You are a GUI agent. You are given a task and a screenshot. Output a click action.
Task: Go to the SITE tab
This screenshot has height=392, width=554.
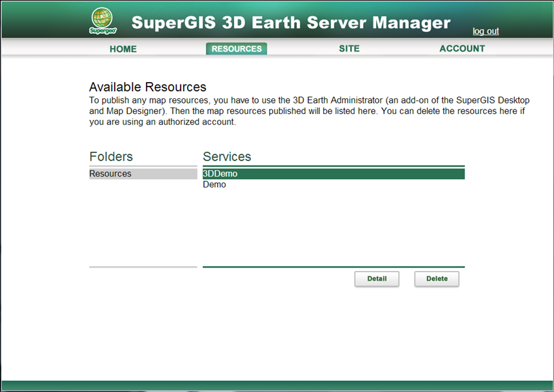pyautogui.click(x=349, y=48)
